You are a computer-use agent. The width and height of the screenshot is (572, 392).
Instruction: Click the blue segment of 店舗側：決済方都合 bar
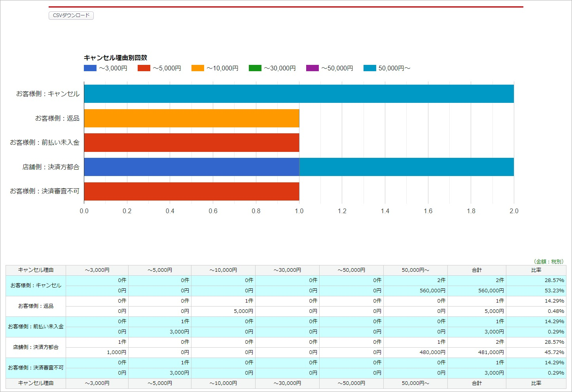191,167
